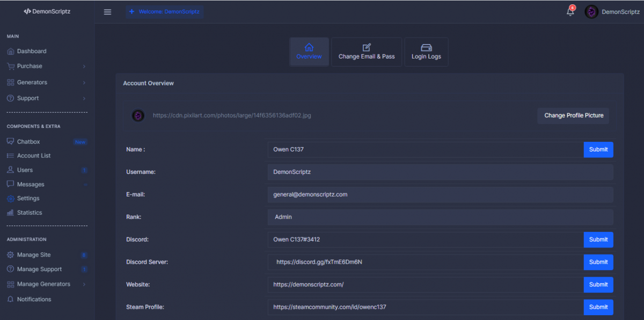Open the DemonScriptz user profile avatar
This screenshot has height=320, width=644.
[x=591, y=12]
